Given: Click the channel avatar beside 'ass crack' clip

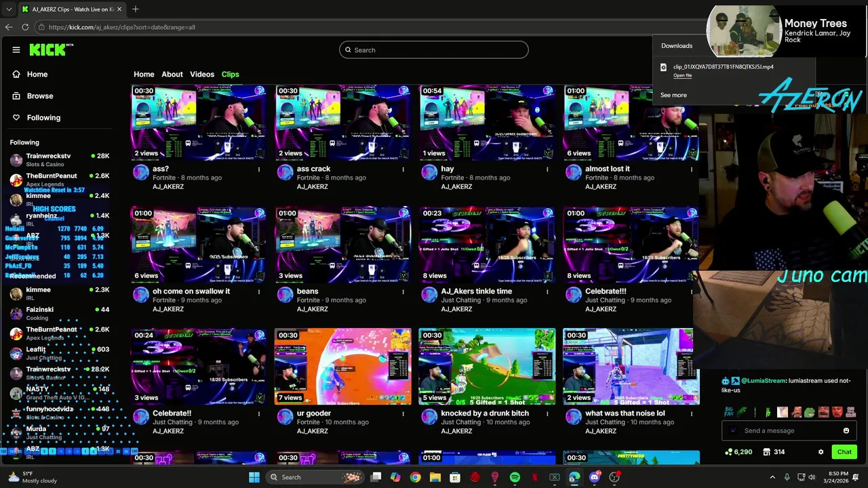Looking at the screenshot, I should [285, 173].
